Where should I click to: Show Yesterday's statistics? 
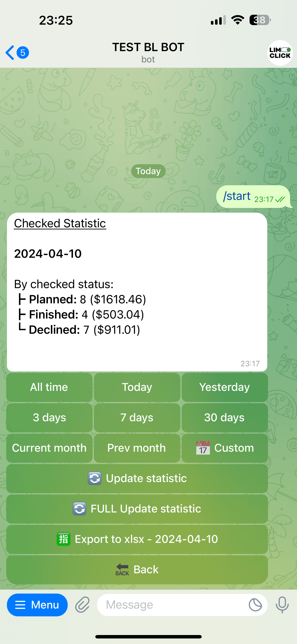(224, 387)
